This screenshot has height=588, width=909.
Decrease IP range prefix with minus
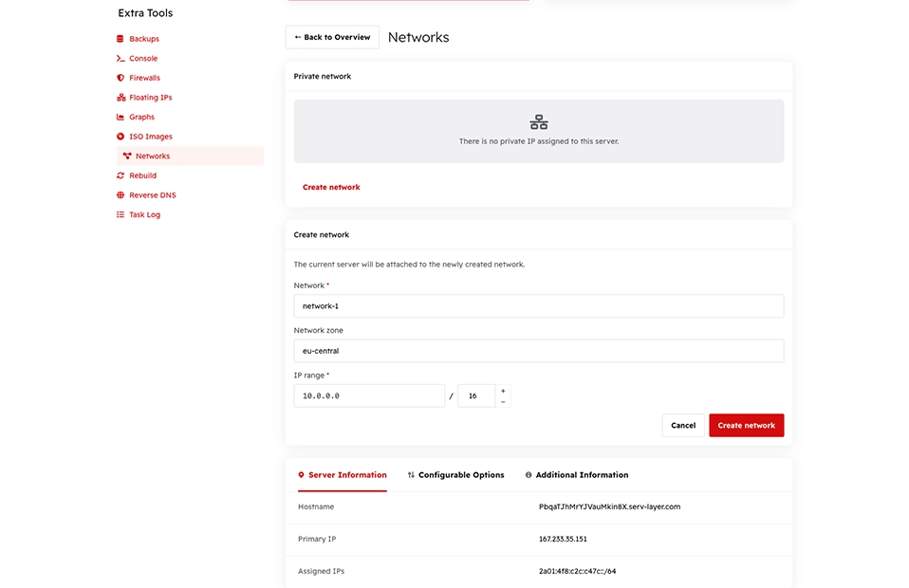pyautogui.click(x=503, y=401)
